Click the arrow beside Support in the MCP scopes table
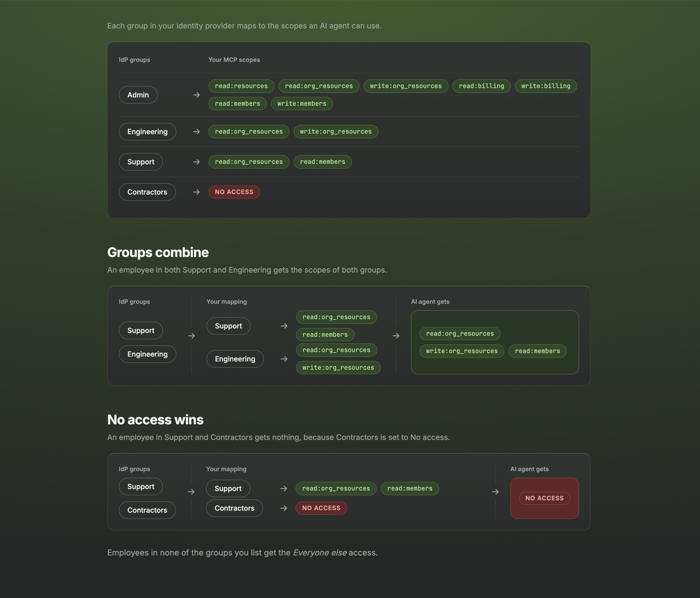The width and height of the screenshot is (700, 598). 196,162
